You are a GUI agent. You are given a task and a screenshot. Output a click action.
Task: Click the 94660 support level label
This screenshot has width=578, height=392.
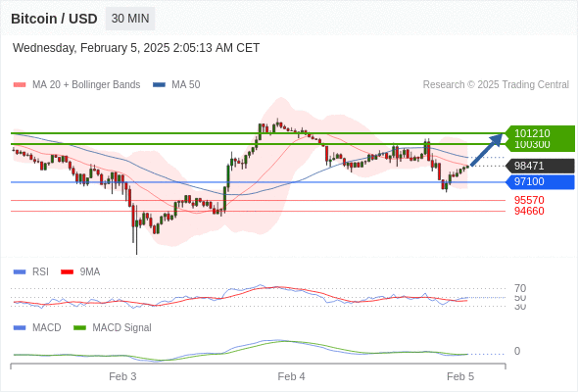tap(529, 211)
